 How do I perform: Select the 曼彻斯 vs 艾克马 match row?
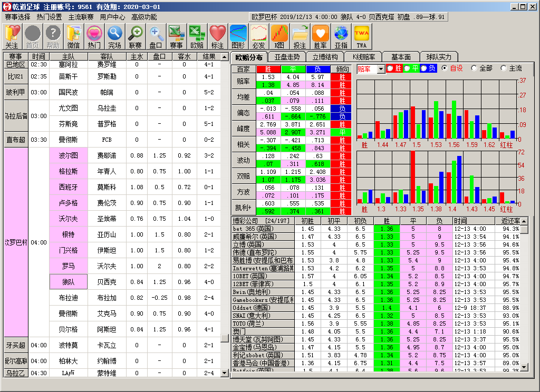(x=136, y=313)
